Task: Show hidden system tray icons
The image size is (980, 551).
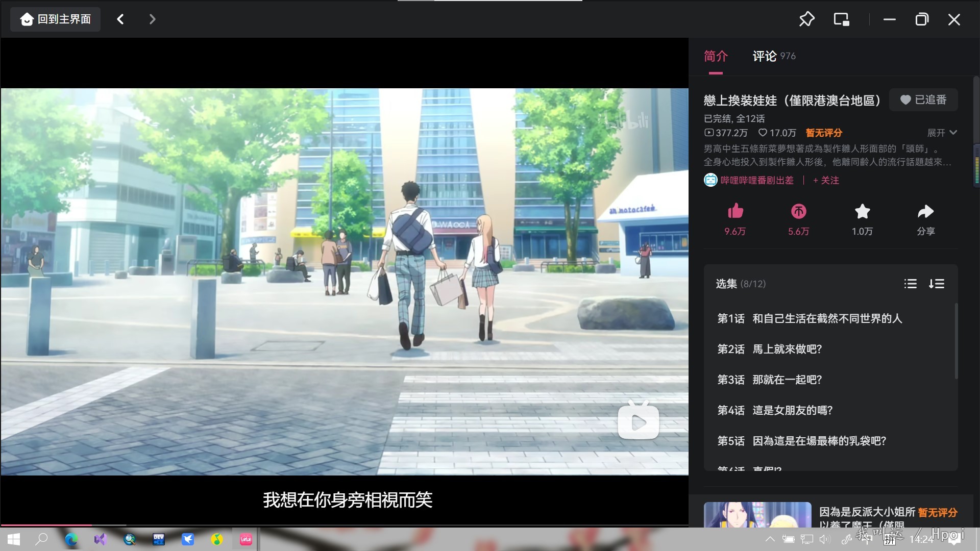Action: [770, 539]
